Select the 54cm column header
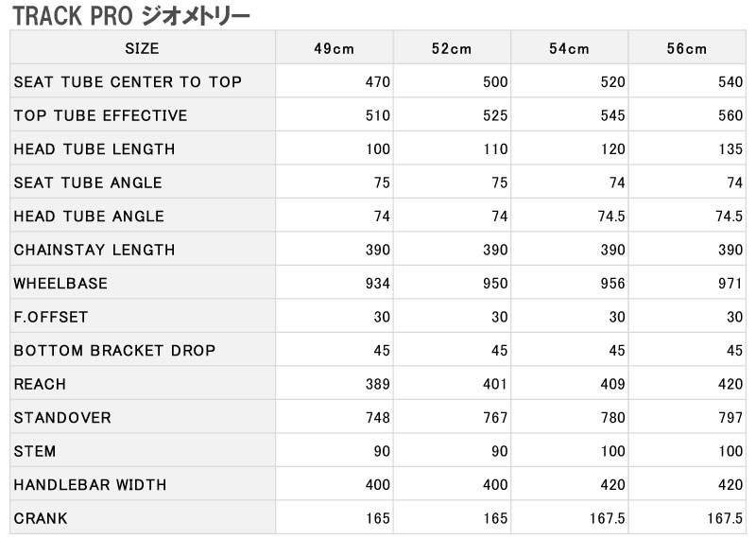This screenshot has height=539, width=756. click(570, 48)
